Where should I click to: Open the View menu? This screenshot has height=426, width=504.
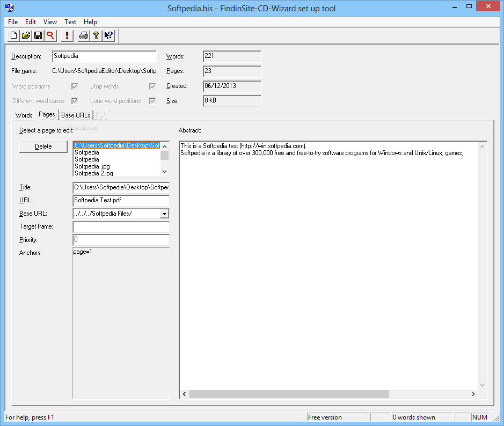pos(50,22)
